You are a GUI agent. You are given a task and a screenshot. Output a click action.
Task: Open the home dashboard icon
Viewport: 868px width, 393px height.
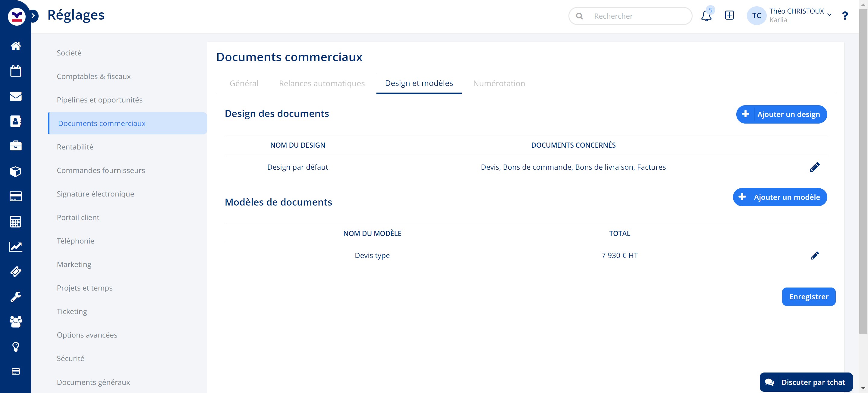click(15, 46)
